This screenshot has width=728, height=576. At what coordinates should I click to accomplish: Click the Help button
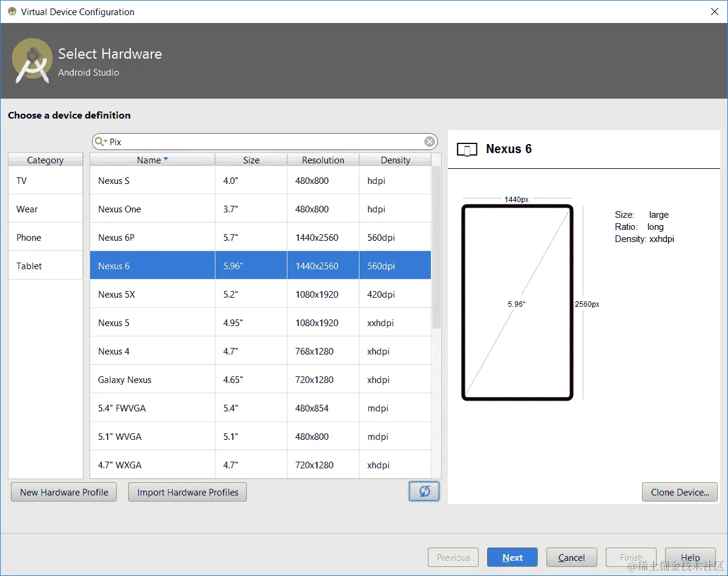[x=690, y=557]
